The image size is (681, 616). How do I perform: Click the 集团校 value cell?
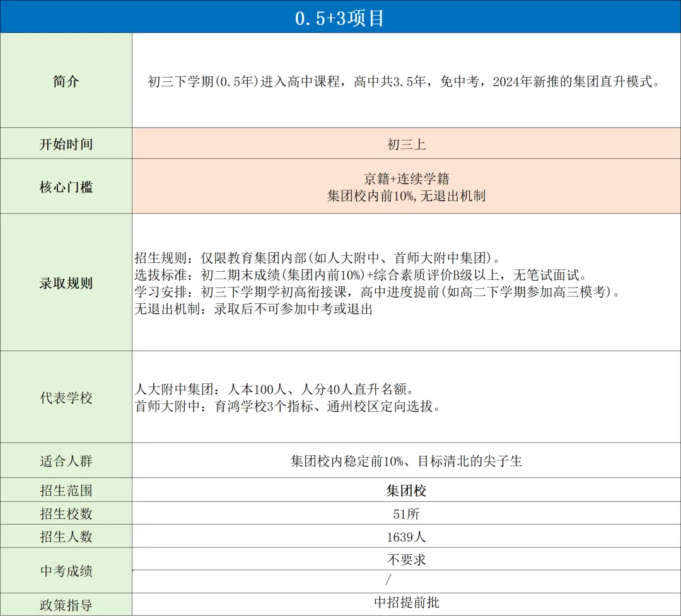tap(406, 490)
